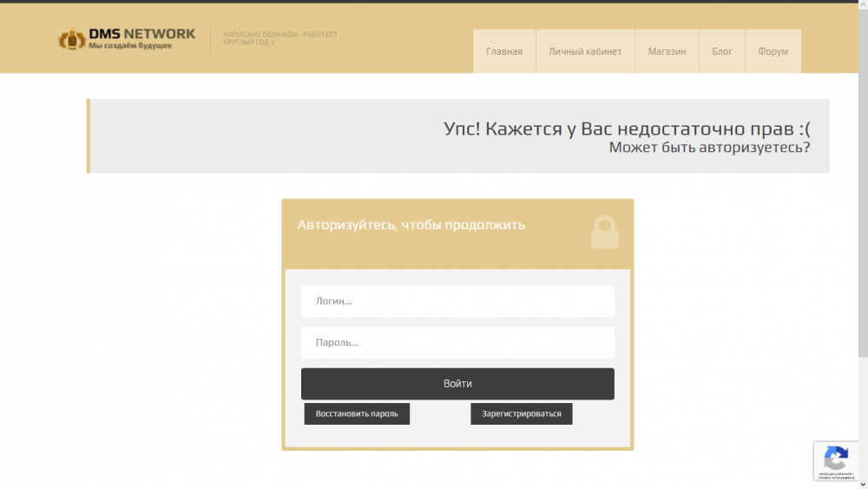Viewport: 868px width, 489px height.
Task: Focus the Пароль input field
Action: point(457,343)
